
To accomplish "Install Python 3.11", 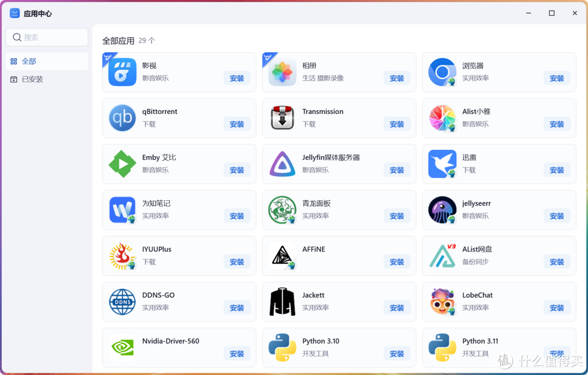I will [556, 353].
